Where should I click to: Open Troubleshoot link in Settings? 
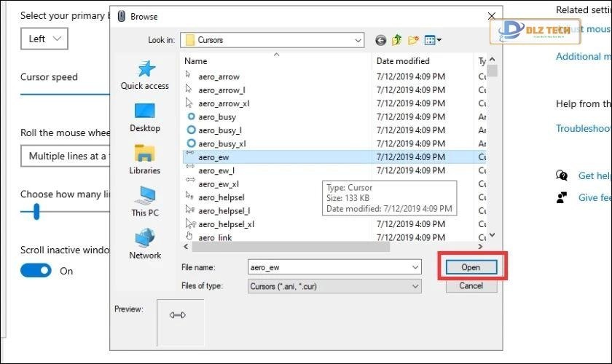click(x=584, y=128)
